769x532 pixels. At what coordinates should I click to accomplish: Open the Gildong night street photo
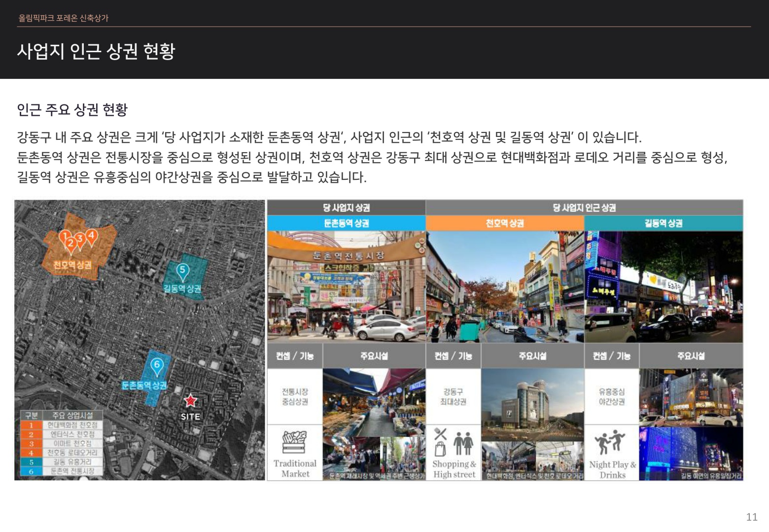pos(664,287)
